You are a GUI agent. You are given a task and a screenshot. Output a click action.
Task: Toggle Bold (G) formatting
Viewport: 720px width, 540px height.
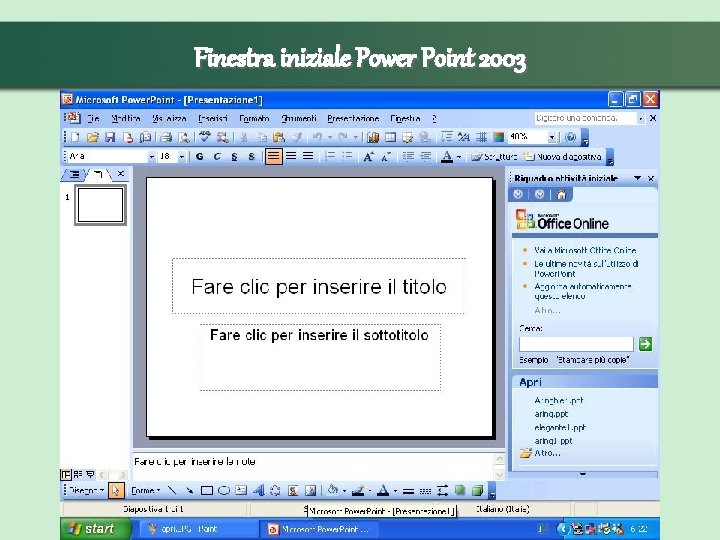click(x=199, y=157)
